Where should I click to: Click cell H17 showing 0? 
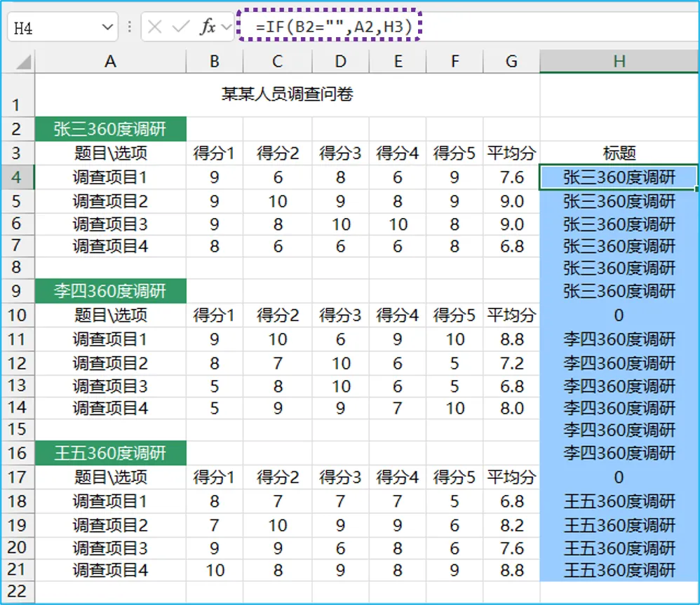[619, 477]
